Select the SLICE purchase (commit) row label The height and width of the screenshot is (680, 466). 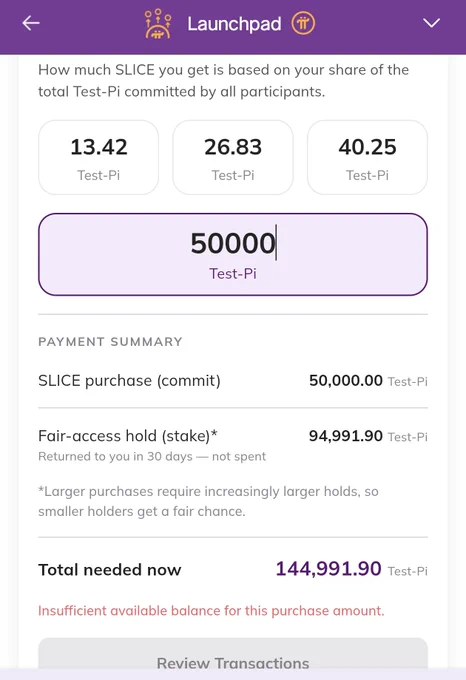point(129,381)
